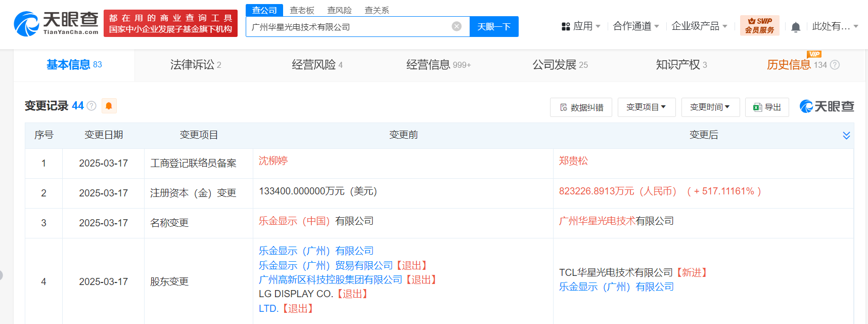Select the 查老板 search tab
This screenshot has height=324, width=868.
point(302,10)
